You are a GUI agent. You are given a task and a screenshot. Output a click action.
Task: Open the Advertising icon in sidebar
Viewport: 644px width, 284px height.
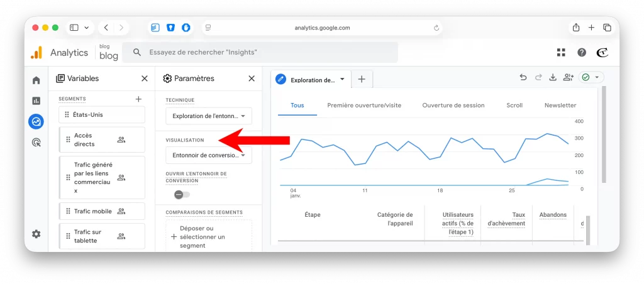point(36,143)
